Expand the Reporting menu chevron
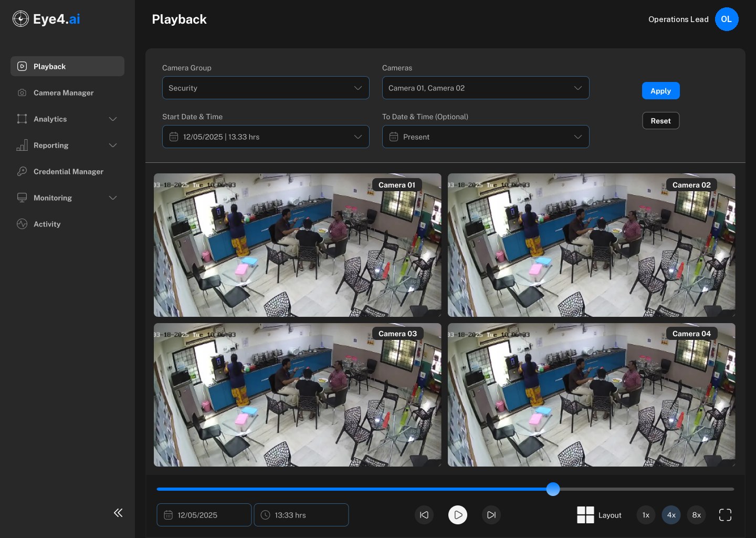 coord(113,145)
